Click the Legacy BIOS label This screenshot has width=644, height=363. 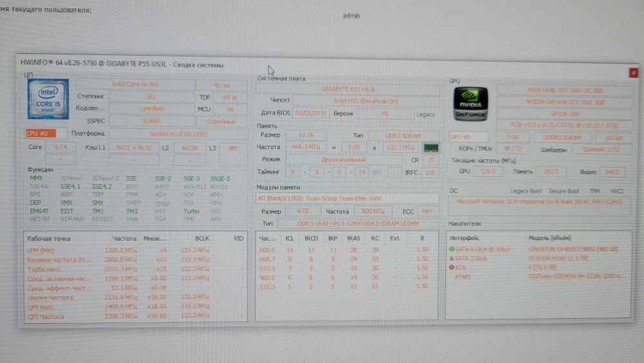(426, 115)
